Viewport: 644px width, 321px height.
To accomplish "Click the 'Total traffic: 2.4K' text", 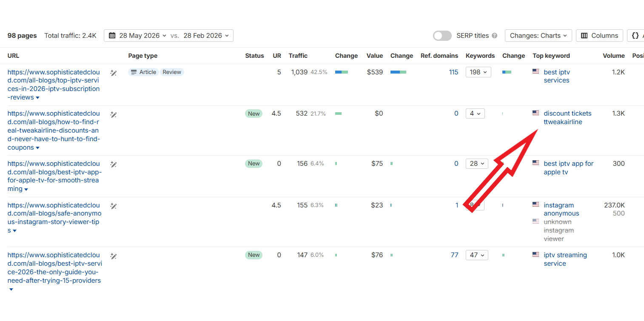I will click(x=70, y=36).
